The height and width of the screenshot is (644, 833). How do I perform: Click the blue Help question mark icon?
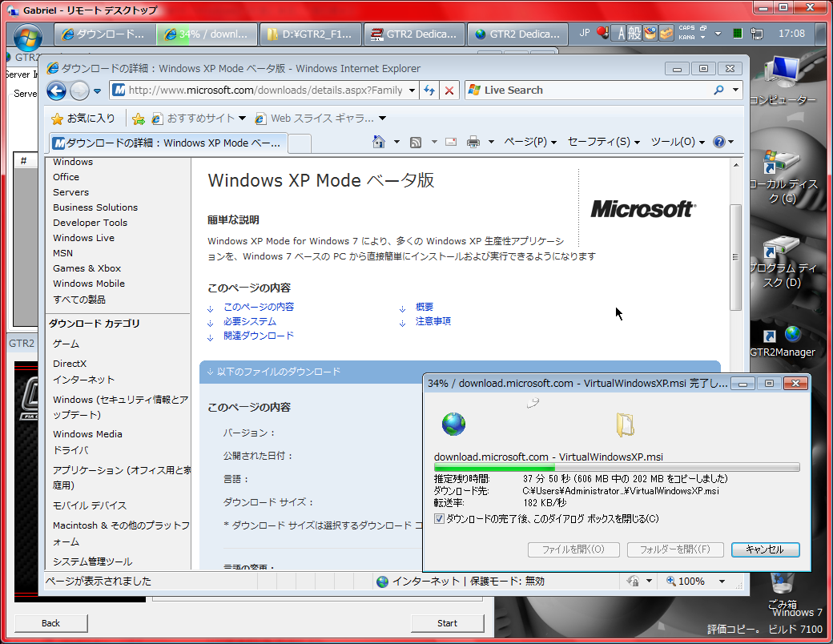pyautogui.click(x=718, y=142)
